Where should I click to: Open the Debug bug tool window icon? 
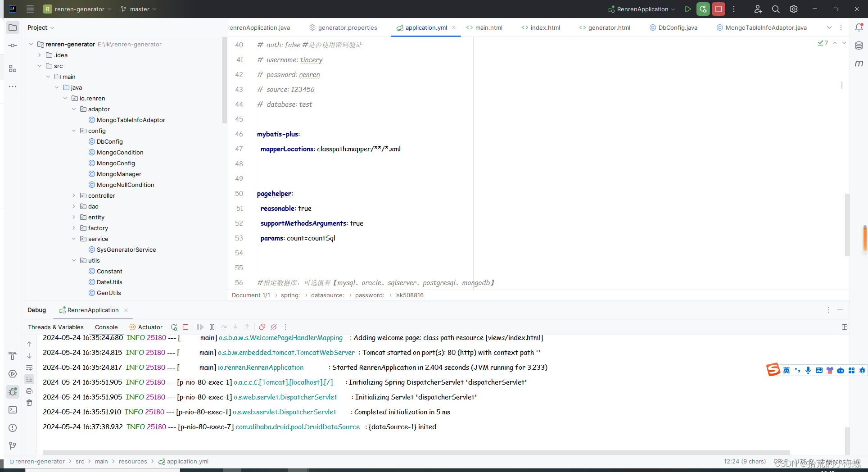point(13,392)
